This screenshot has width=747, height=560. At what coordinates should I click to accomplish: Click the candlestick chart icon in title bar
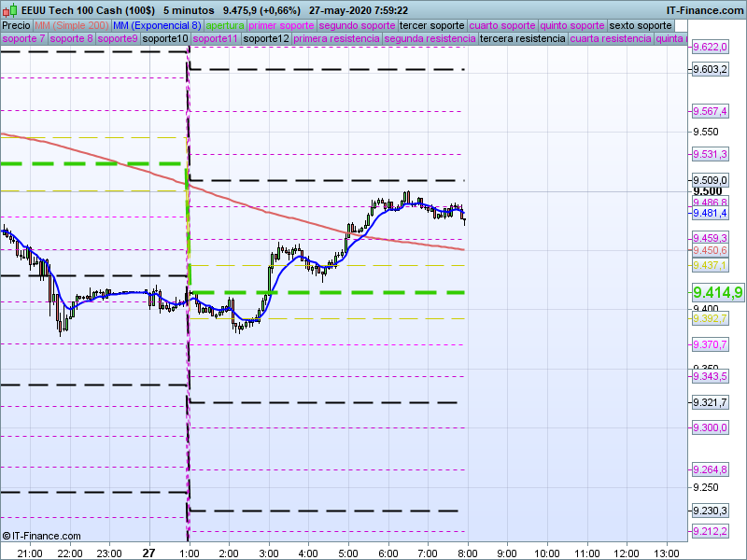click(10, 10)
